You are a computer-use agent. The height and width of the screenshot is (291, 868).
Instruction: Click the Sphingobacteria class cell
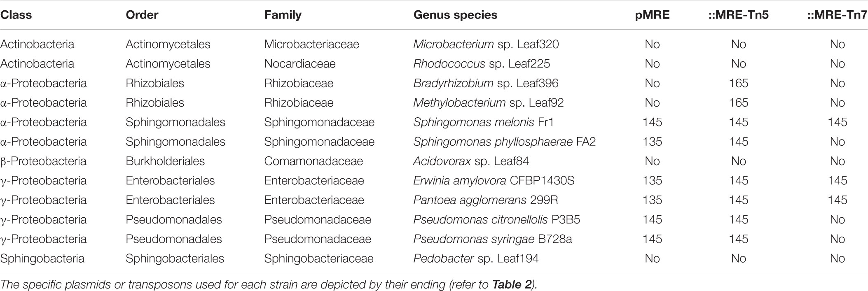(x=42, y=258)
